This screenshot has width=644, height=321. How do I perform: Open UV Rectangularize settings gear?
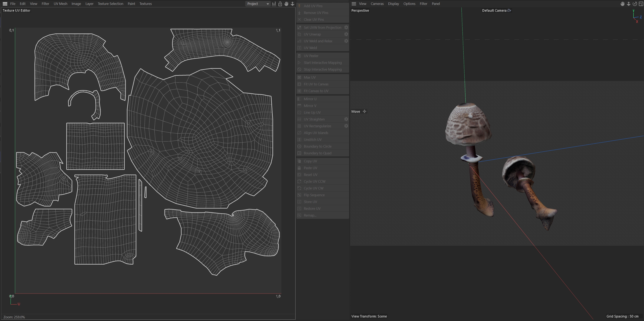pos(346,126)
